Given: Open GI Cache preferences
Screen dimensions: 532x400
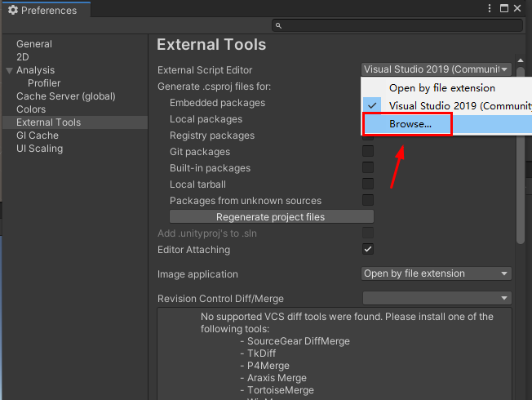Looking at the screenshot, I should 38,136.
